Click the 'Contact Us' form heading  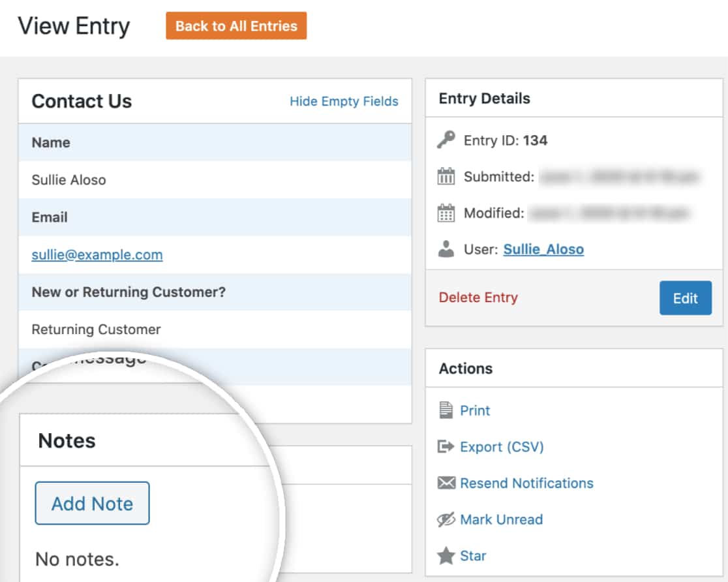82,101
